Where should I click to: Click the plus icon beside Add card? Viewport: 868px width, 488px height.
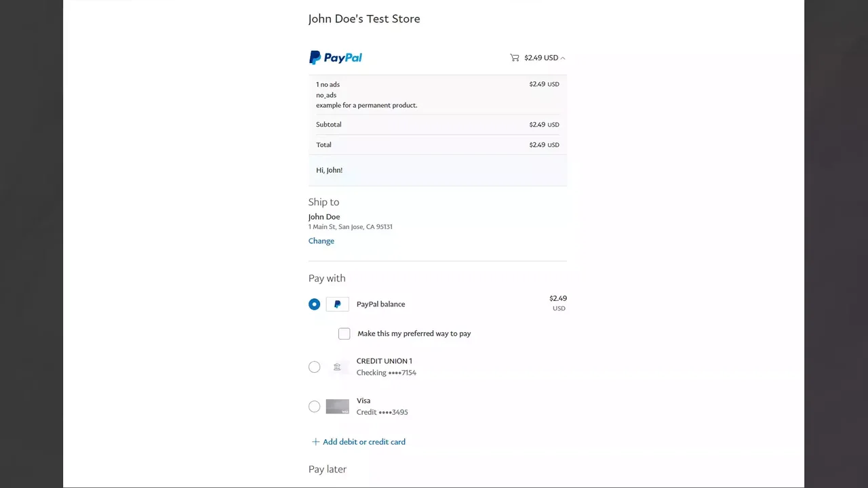(x=315, y=442)
